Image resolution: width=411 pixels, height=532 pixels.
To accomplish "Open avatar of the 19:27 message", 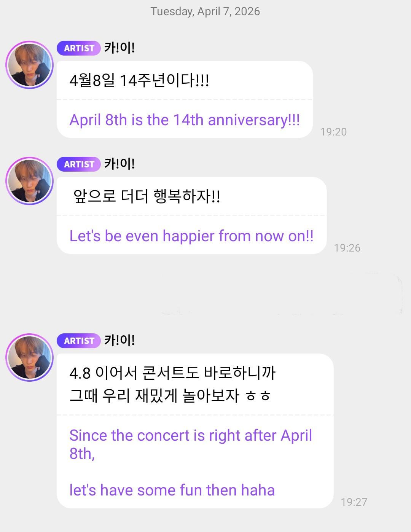I will tap(29, 358).
